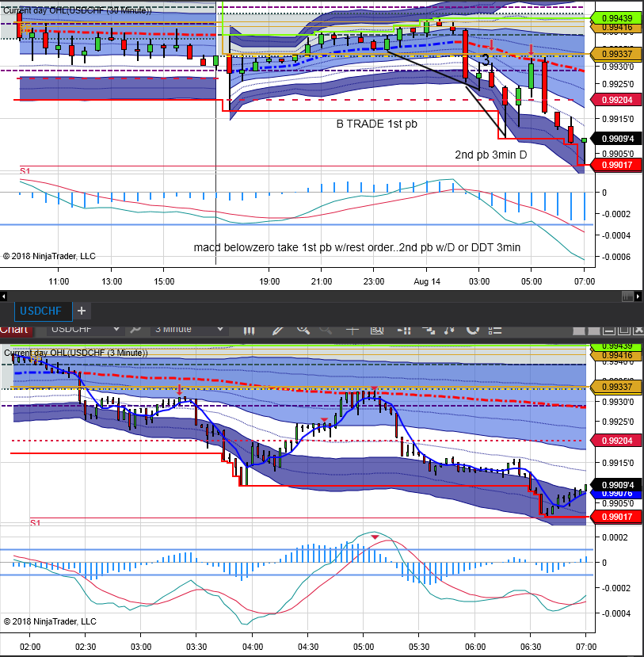Click the S1 label in the lower chart
Viewport: 644px width, 657px height.
click(x=36, y=523)
